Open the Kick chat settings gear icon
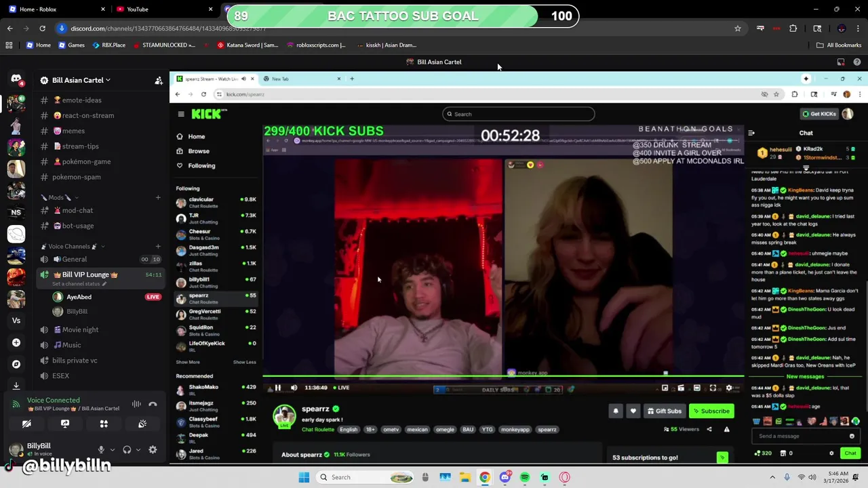The image size is (868, 488). coord(831,453)
